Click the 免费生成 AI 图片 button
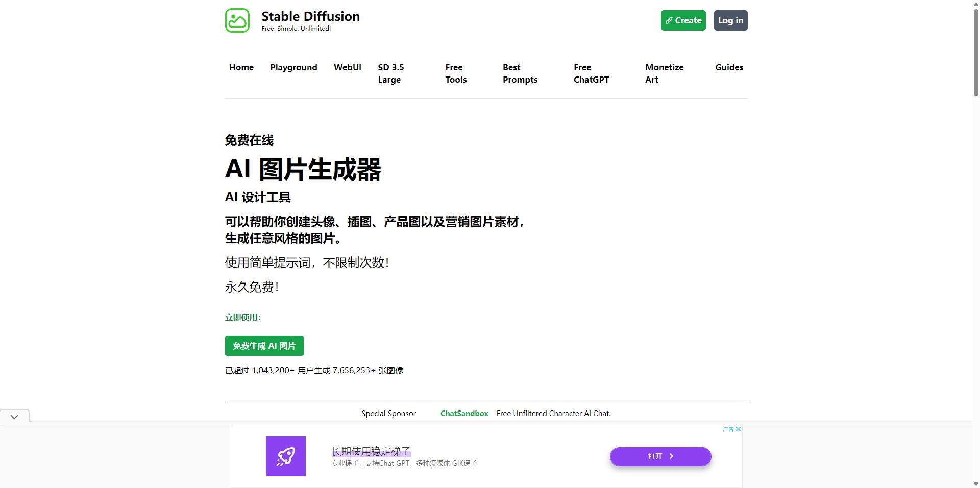This screenshot has height=488, width=980. pyautogui.click(x=264, y=346)
